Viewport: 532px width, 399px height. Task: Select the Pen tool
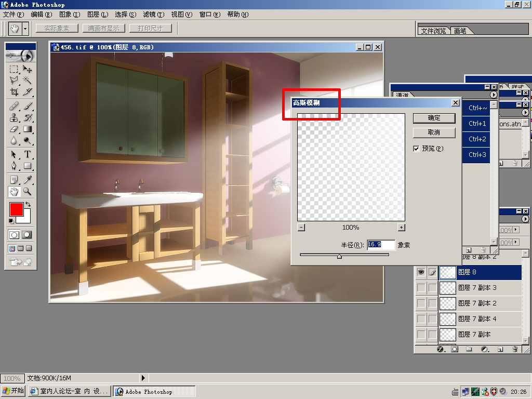coord(14,166)
